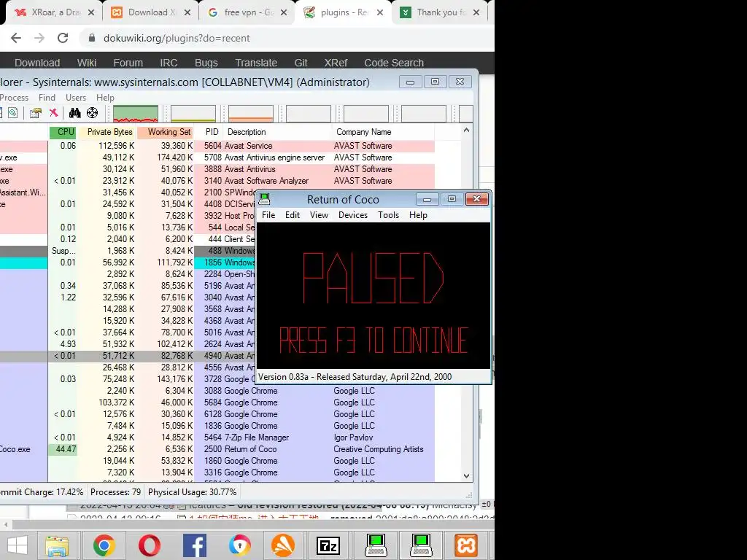Open the Tools menu in Return of Coco
The image size is (747, 560).
[388, 215]
